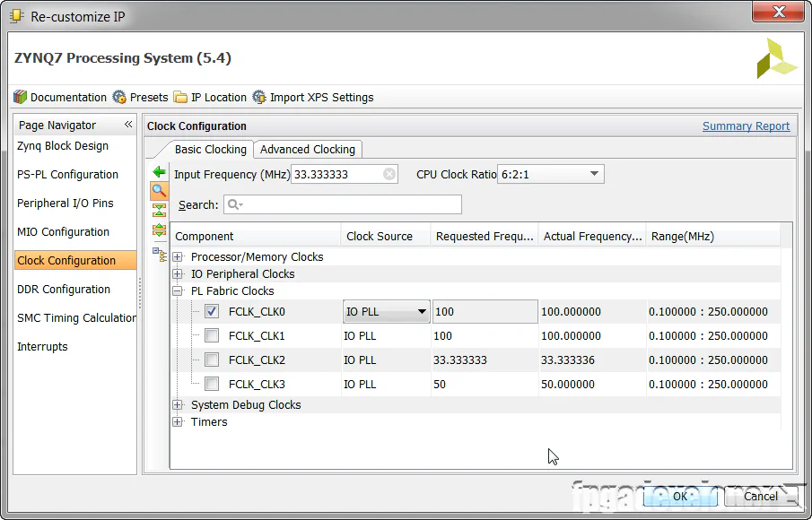Open the CPU Clock Ratio dropdown
Image resolution: width=812 pixels, height=520 pixels.
point(594,173)
